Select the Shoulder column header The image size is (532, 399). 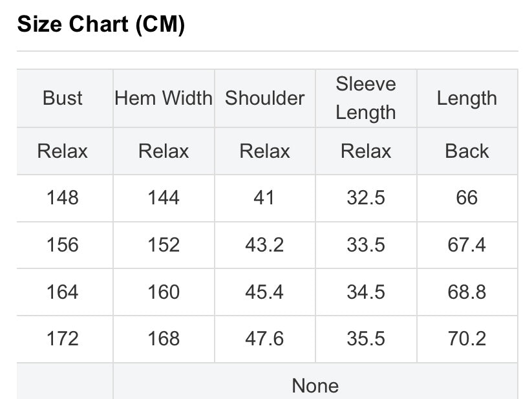click(264, 98)
